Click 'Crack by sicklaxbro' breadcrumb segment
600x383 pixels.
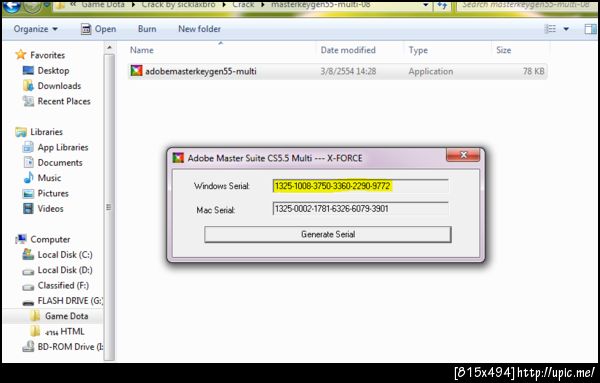(178, 5)
